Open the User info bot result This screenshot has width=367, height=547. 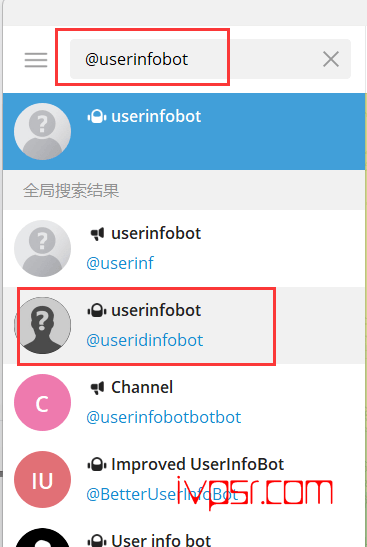[x=184, y=533]
